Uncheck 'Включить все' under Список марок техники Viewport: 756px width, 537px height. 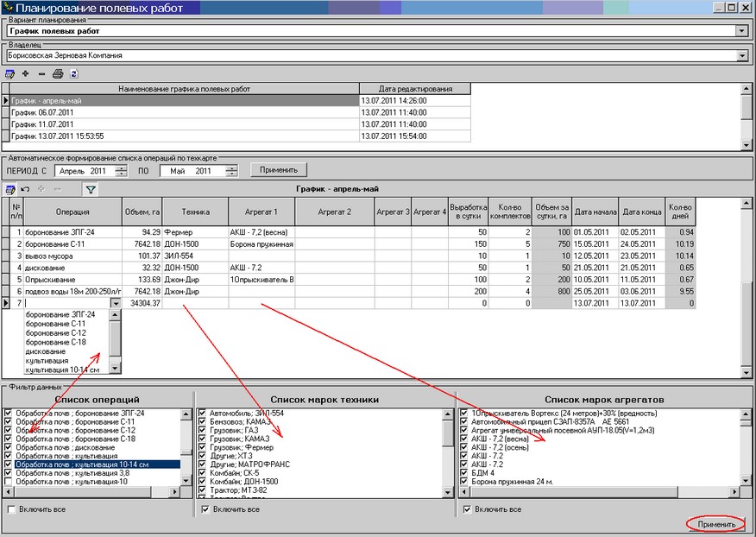[205, 509]
